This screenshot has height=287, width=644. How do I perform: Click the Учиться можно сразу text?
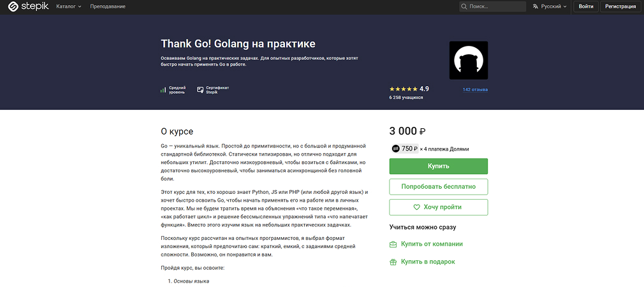423,227
